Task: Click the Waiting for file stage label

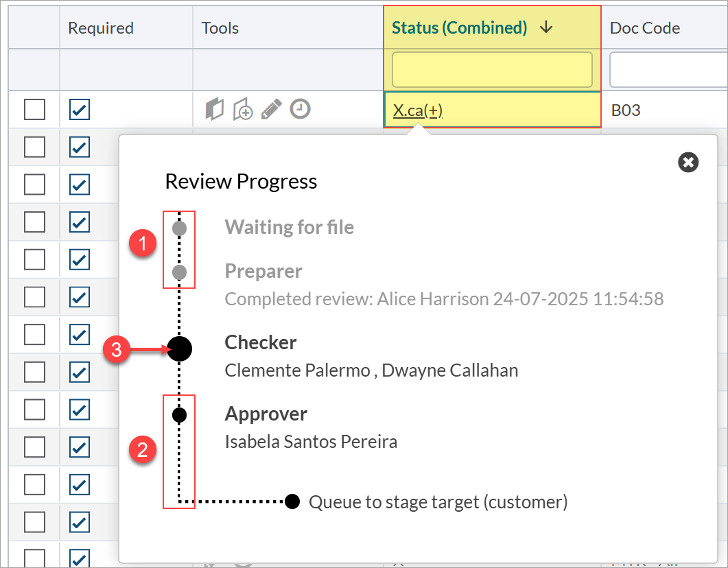Action: (x=290, y=227)
